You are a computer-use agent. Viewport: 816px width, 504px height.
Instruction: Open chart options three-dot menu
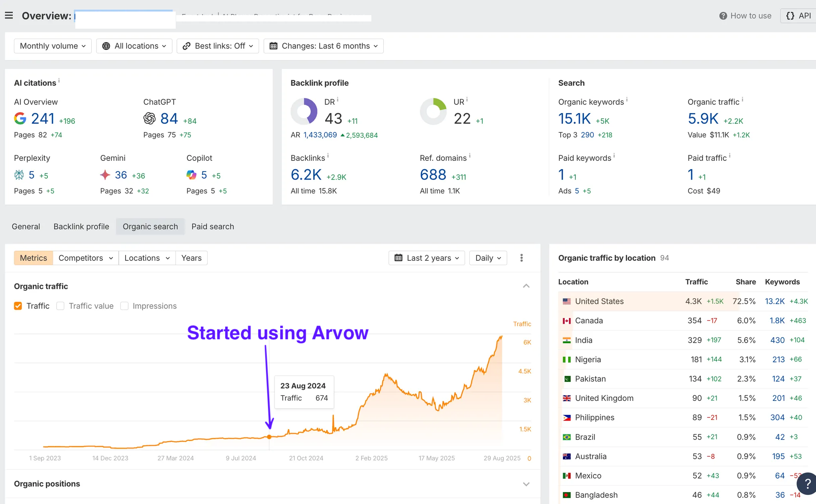[521, 258]
